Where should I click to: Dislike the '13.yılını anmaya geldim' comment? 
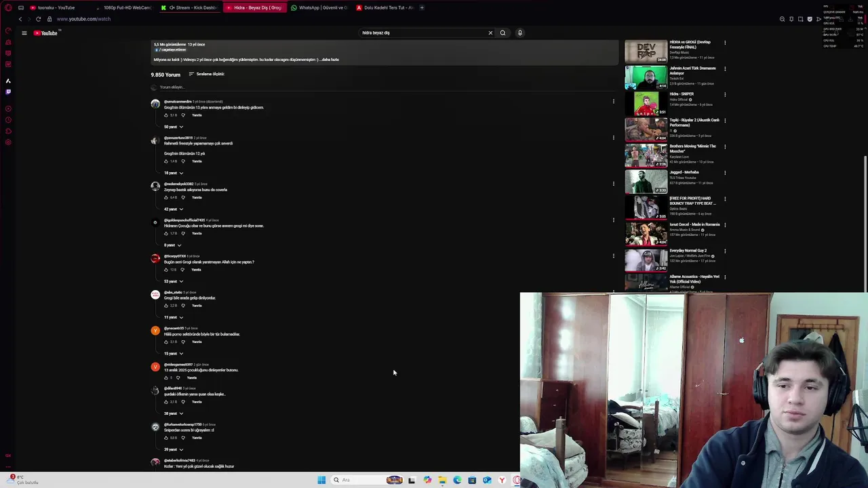click(183, 115)
